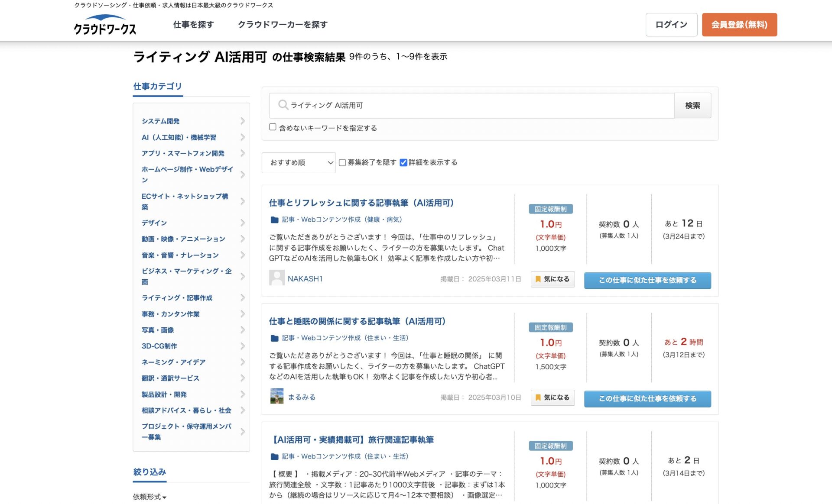Click the bookmark icon on まるみる's job listing
The image size is (832, 504).
click(x=538, y=397)
